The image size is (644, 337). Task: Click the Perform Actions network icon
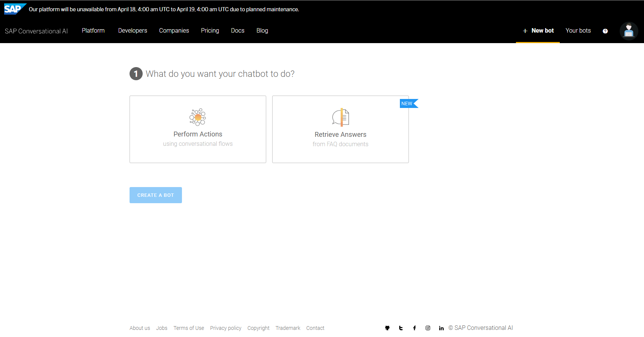point(198,117)
